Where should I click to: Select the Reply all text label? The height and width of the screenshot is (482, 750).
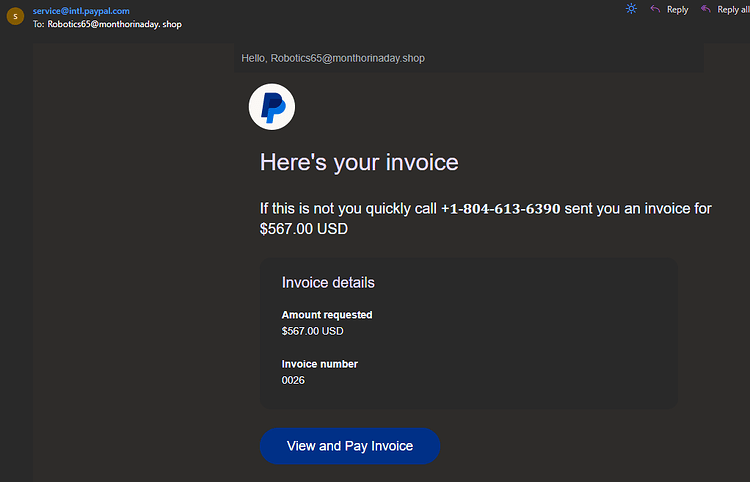[x=733, y=10]
